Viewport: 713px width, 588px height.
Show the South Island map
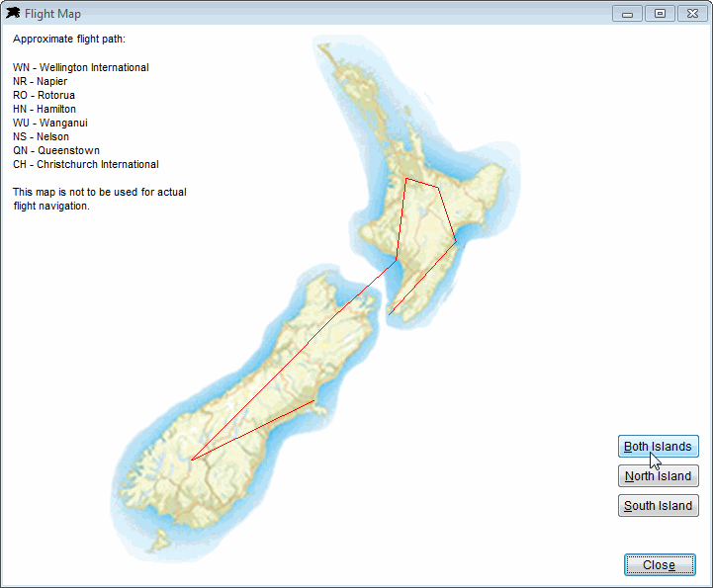(658, 505)
